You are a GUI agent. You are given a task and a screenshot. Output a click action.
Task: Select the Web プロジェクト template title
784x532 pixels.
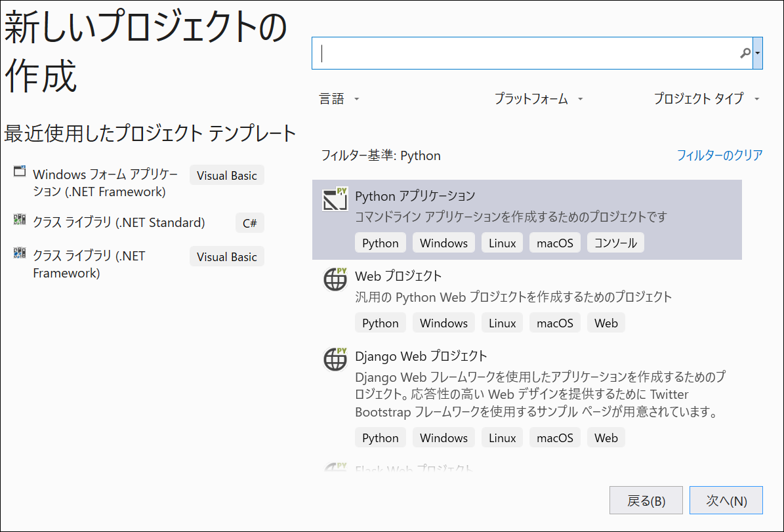[x=398, y=276]
